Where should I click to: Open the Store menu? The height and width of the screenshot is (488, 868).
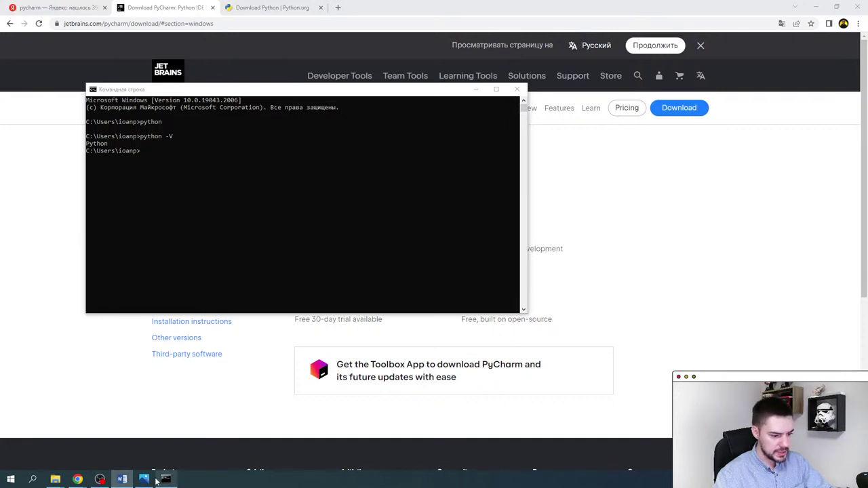coord(610,76)
